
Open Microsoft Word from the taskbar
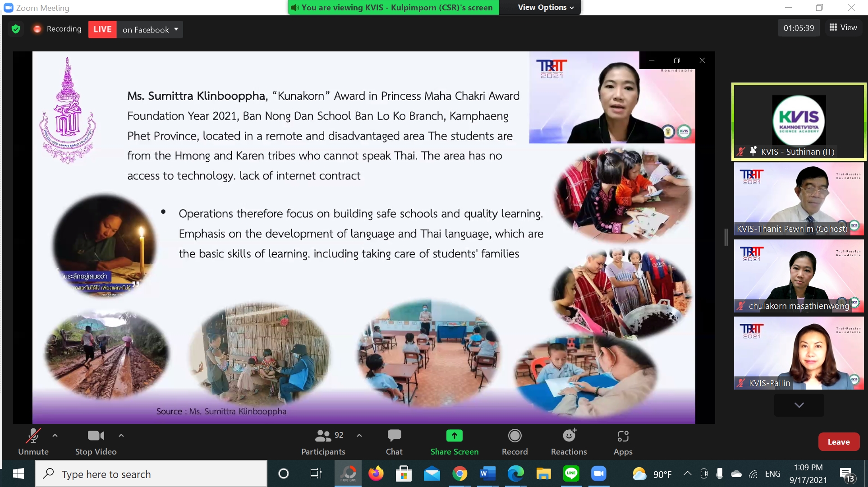click(x=487, y=473)
